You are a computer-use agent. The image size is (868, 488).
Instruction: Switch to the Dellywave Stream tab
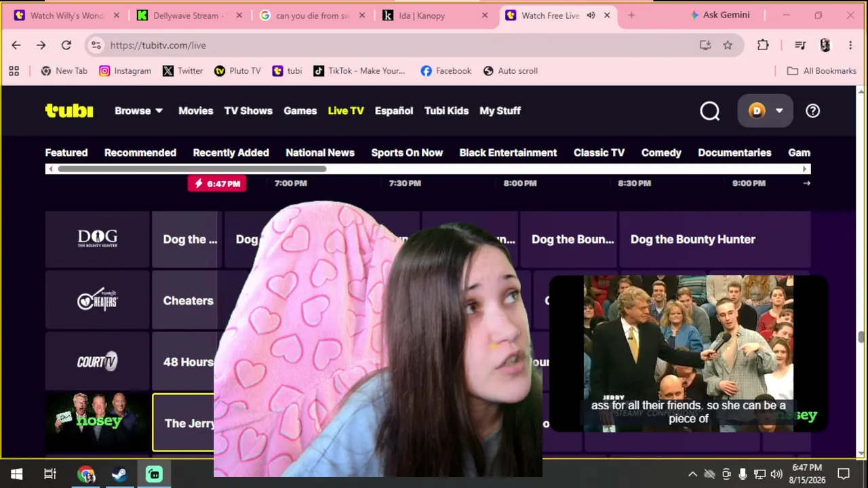pos(189,16)
